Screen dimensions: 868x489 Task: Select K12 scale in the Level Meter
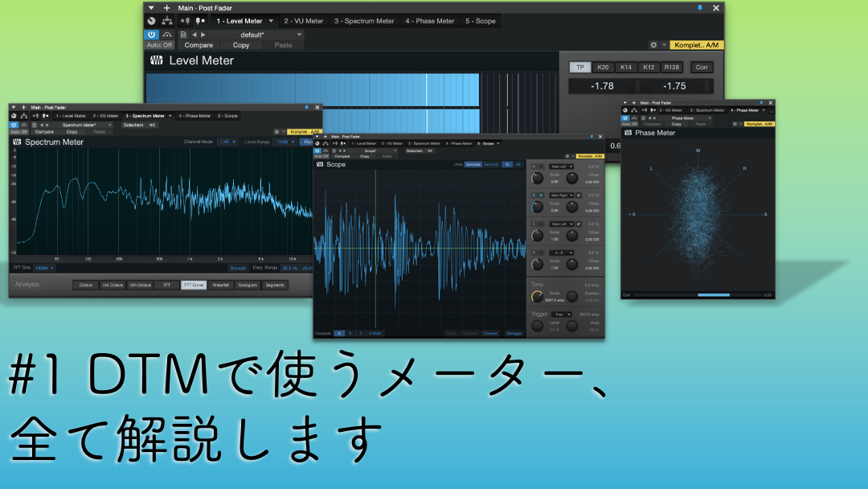click(x=649, y=67)
